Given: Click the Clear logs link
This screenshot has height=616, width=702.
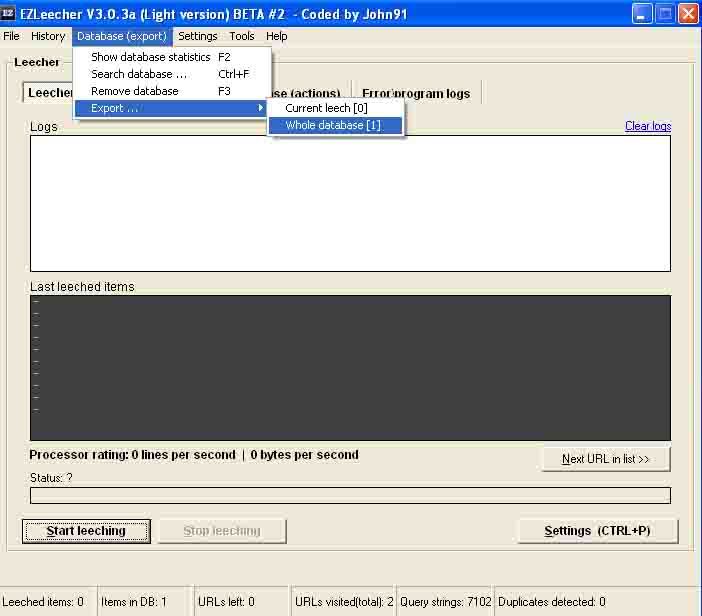Looking at the screenshot, I should (648, 126).
